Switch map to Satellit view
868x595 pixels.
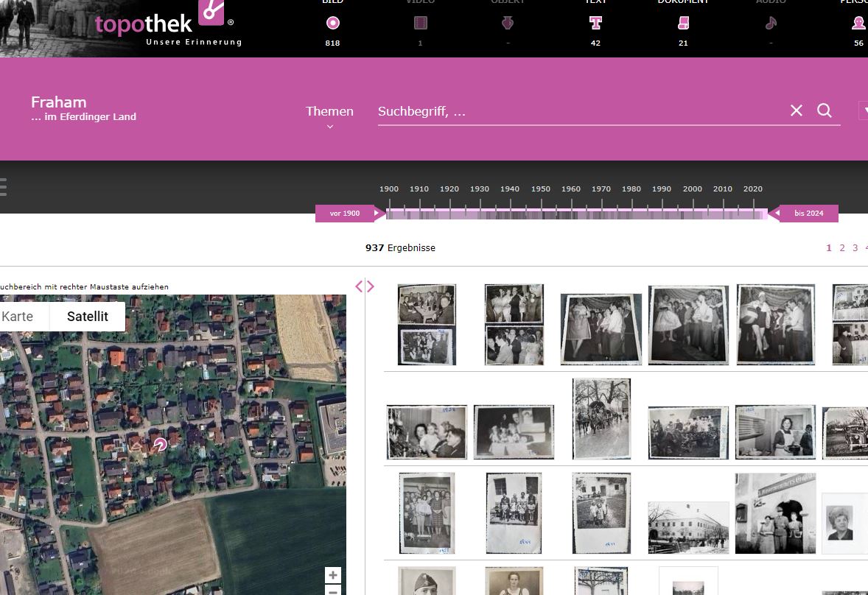[87, 317]
